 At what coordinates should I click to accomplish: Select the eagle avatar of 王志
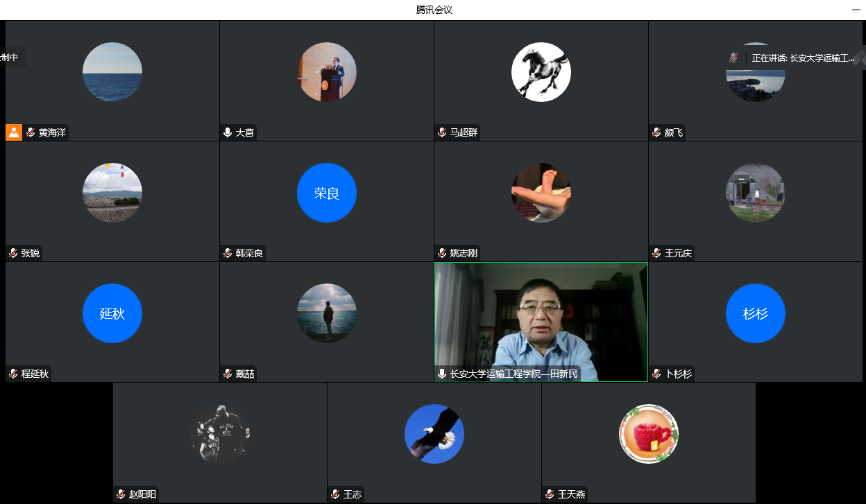(434, 434)
